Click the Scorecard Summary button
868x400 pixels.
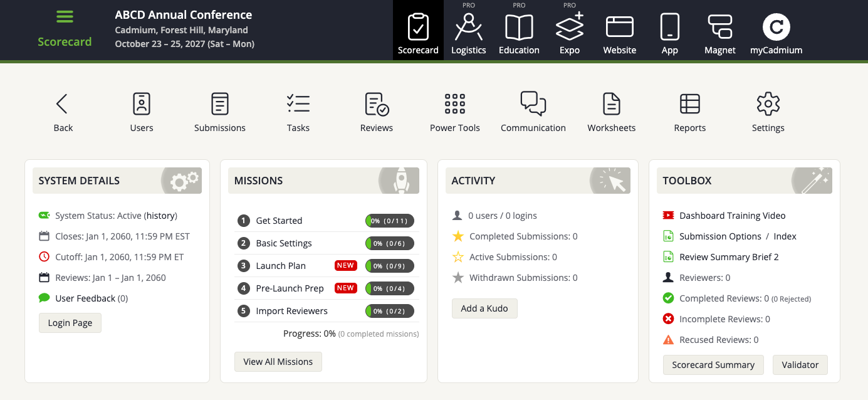click(713, 365)
